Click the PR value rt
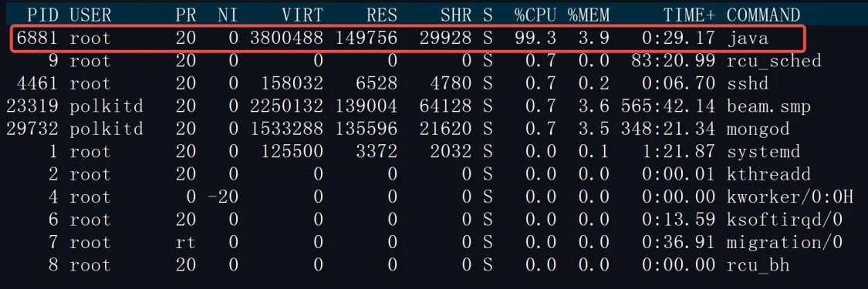 [x=186, y=243]
